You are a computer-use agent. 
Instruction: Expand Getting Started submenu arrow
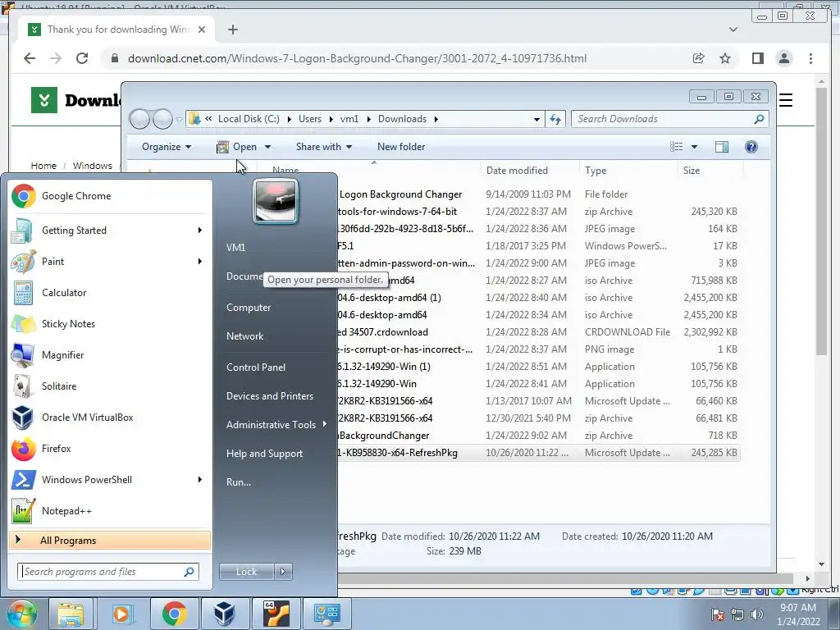point(200,231)
